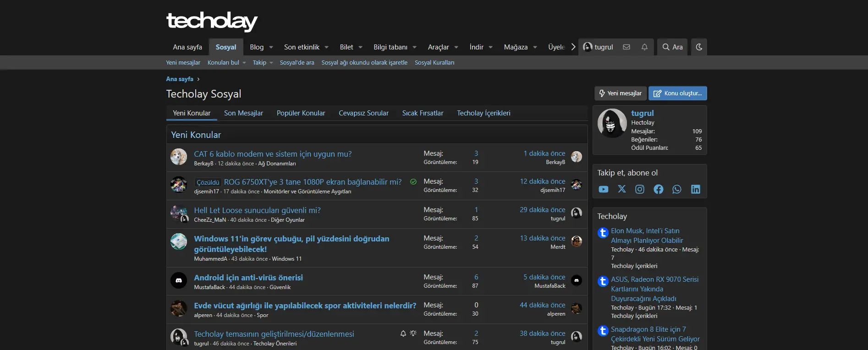Click the WhatsApp icon

[677, 189]
